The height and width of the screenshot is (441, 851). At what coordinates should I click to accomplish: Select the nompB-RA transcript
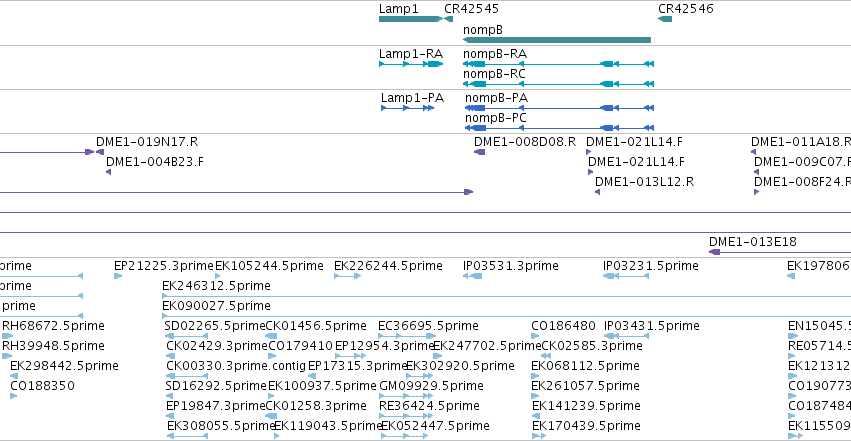click(558, 64)
